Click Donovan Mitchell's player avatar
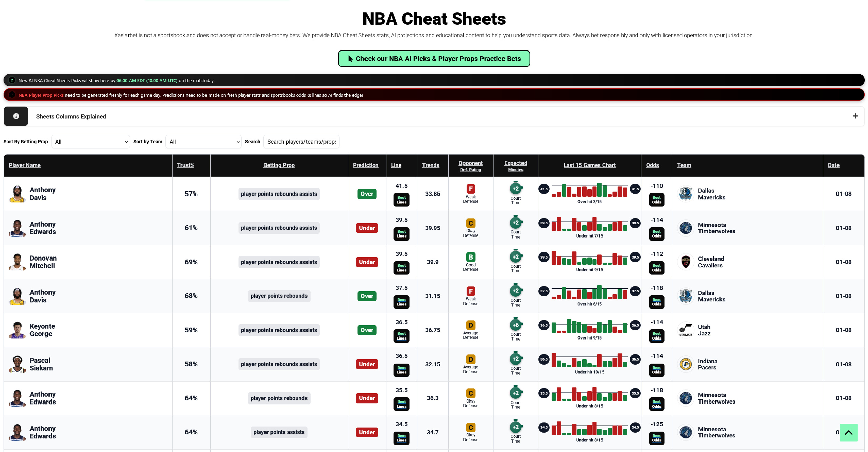 pyautogui.click(x=17, y=262)
